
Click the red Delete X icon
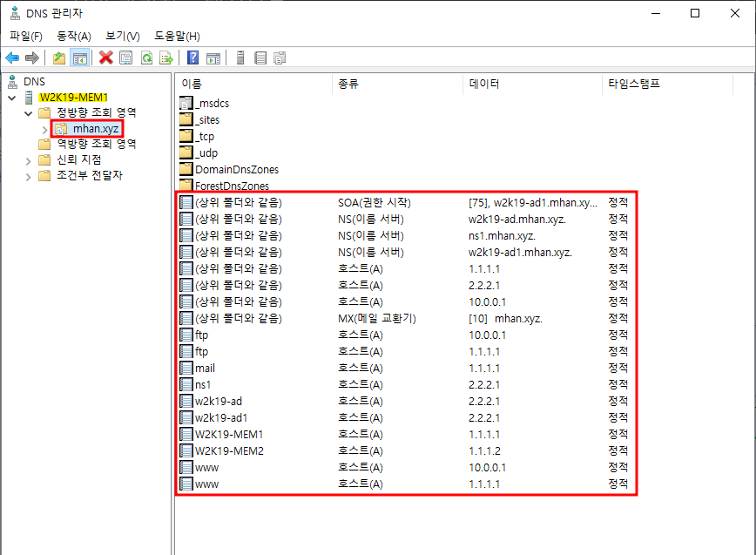tap(105, 58)
